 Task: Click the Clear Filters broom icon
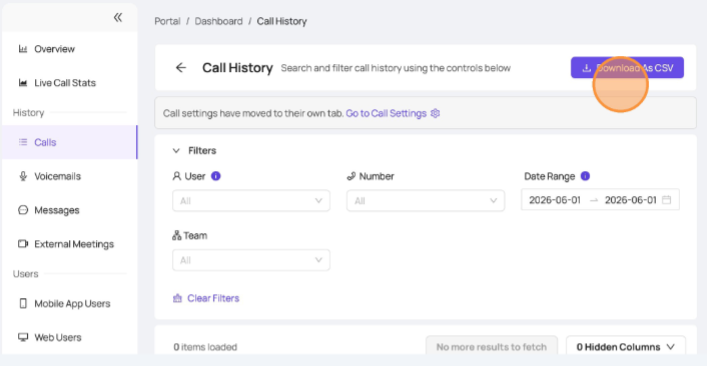tap(178, 298)
